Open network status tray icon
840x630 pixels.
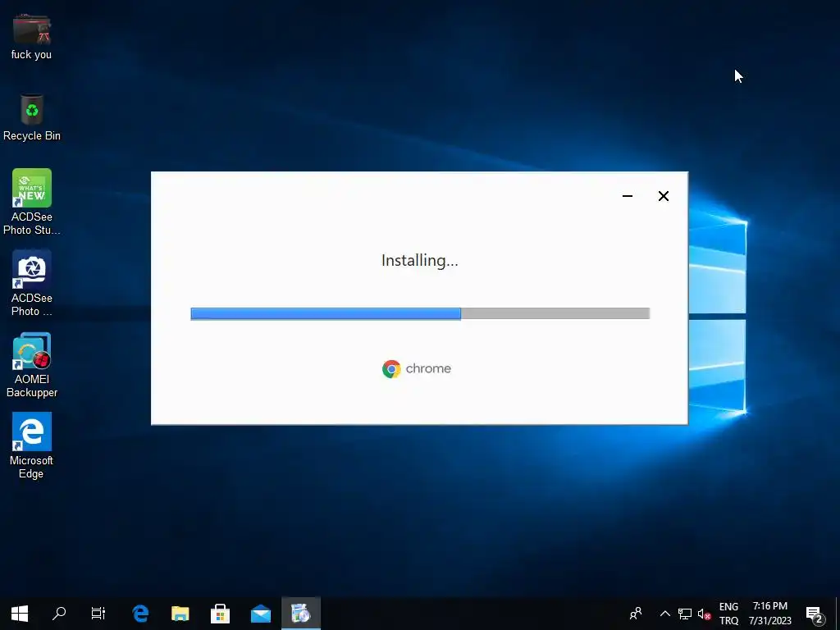(685, 614)
